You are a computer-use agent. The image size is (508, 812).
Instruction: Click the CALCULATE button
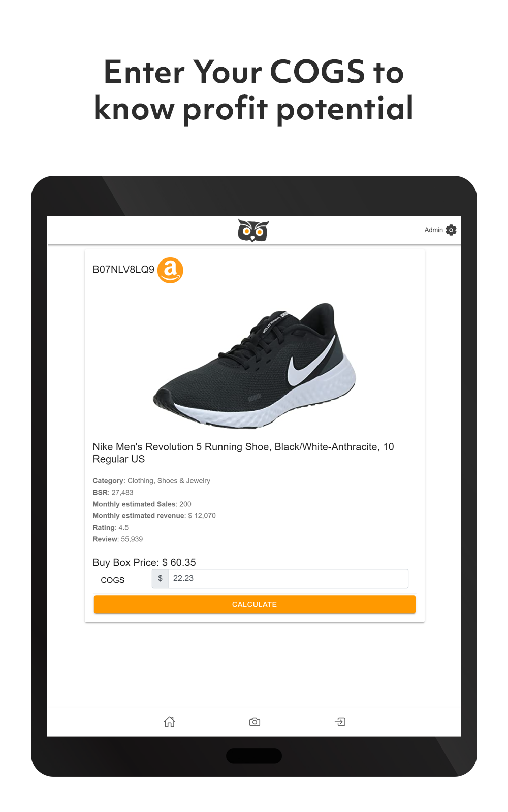[255, 604]
